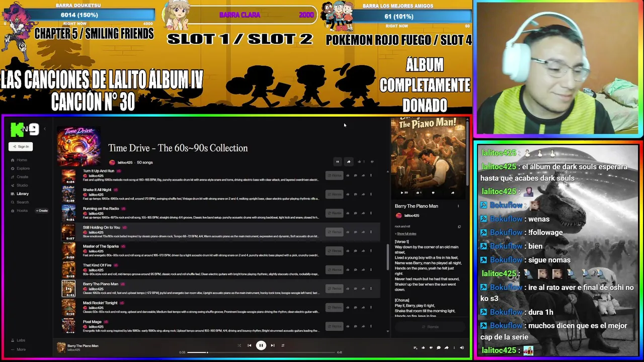The width and height of the screenshot is (644, 362).
Task: Click Remix on Shake It All Night
Action: tap(335, 194)
